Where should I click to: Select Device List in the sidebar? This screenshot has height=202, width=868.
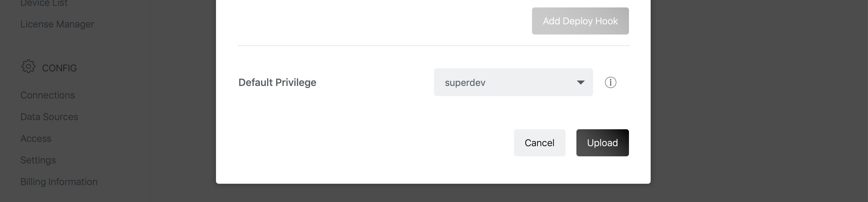[x=44, y=3]
